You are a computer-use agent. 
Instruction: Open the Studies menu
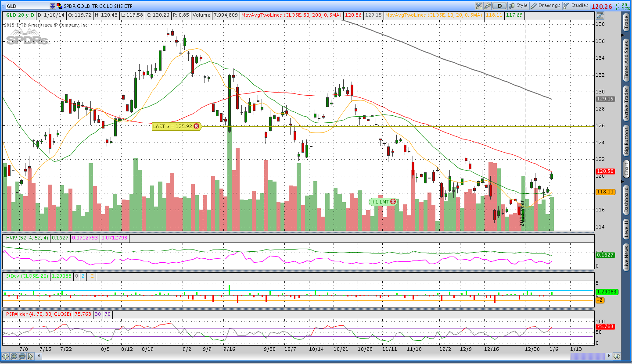[576, 6]
